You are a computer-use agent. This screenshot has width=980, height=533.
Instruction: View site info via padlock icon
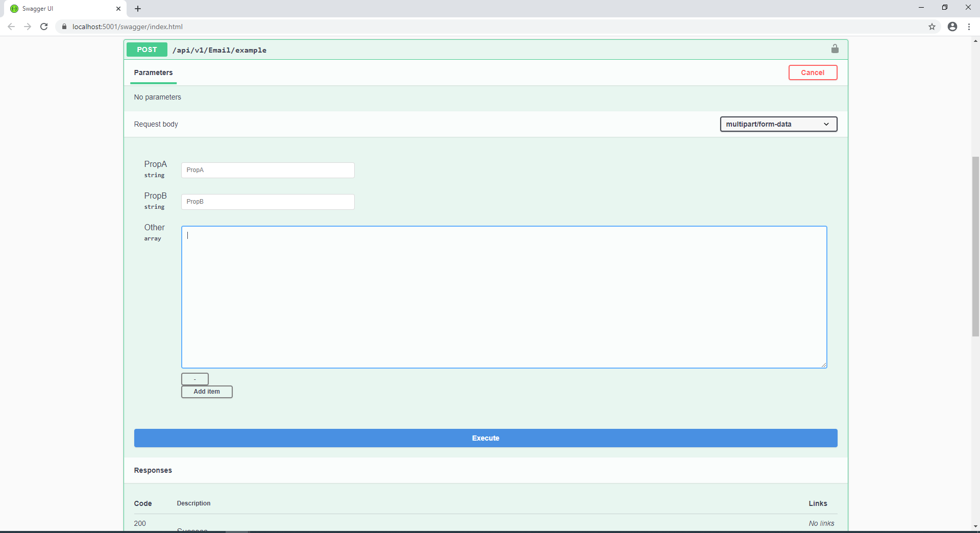pos(64,27)
